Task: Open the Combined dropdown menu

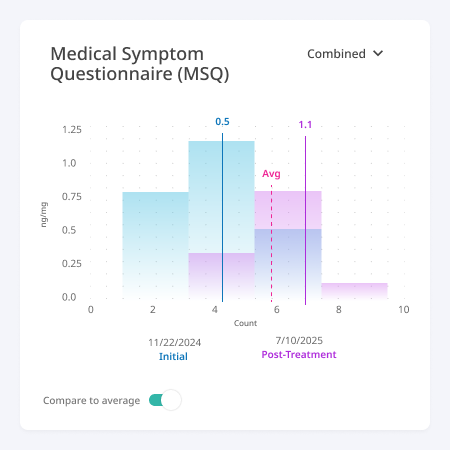Action: click(x=345, y=54)
